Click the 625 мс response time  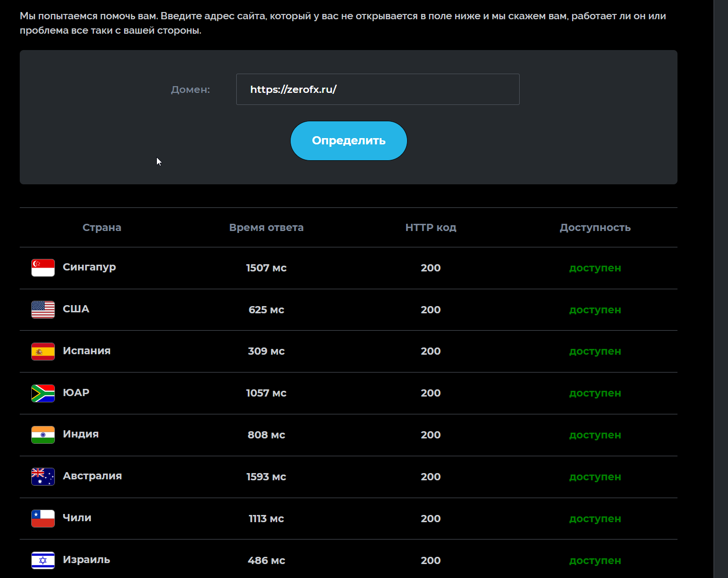(x=267, y=310)
